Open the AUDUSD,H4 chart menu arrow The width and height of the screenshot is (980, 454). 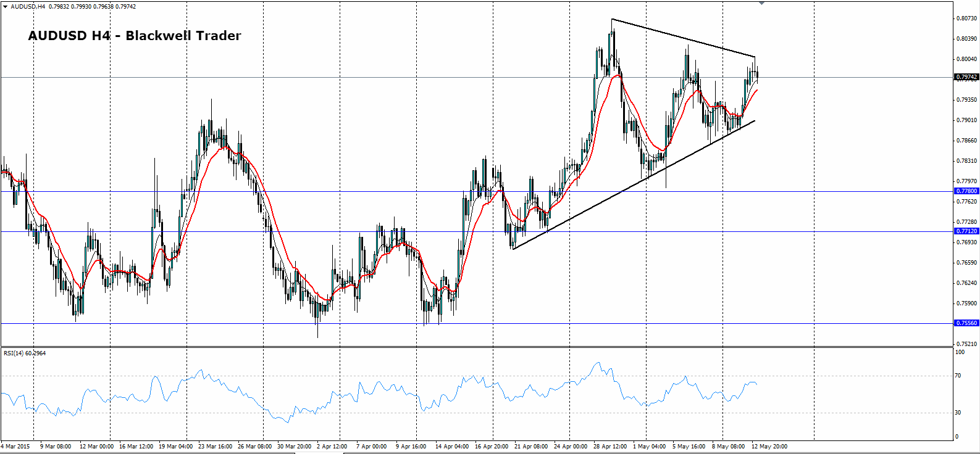(x=6, y=7)
